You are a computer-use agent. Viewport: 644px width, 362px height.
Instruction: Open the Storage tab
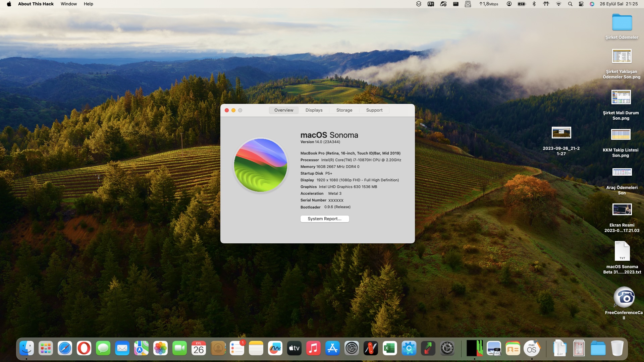[344, 110]
